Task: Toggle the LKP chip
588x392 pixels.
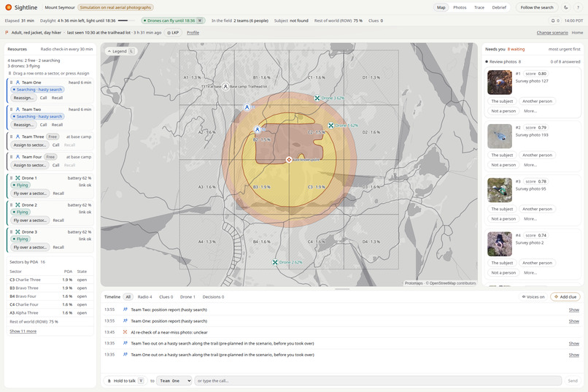Action: click(x=173, y=33)
